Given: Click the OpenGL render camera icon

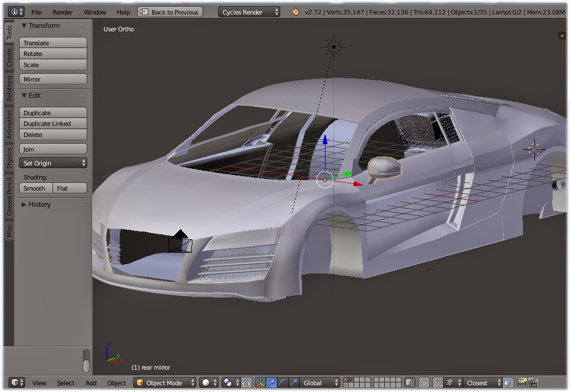Looking at the screenshot, I should coord(522,383).
